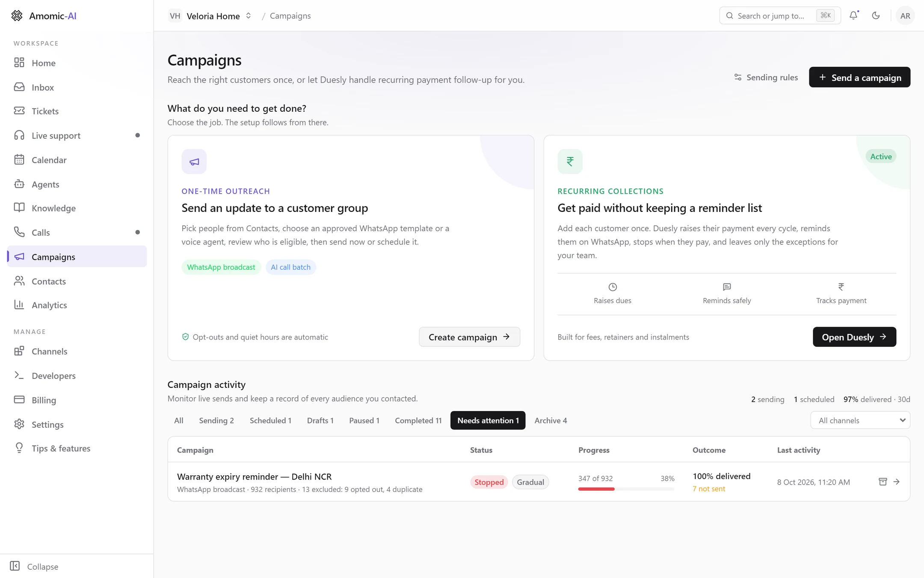
Task: Click the Tracks payment rupee icon
Action: click(841, 287)
